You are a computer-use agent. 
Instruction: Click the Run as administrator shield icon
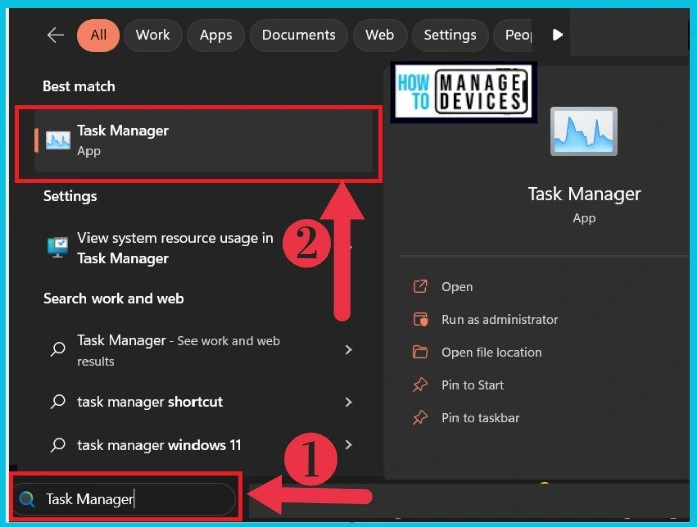point(421,319)
